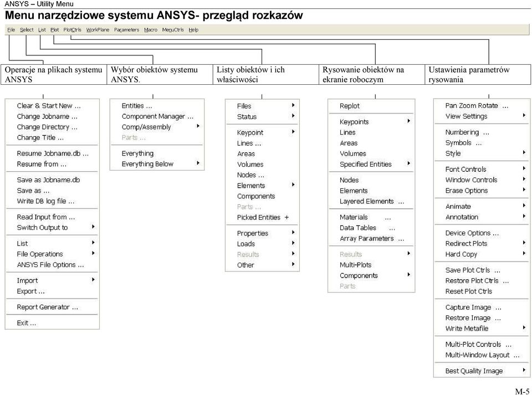The image size is (532, 395).
Task: Expand Status submenu
Action: pos(262,117)
